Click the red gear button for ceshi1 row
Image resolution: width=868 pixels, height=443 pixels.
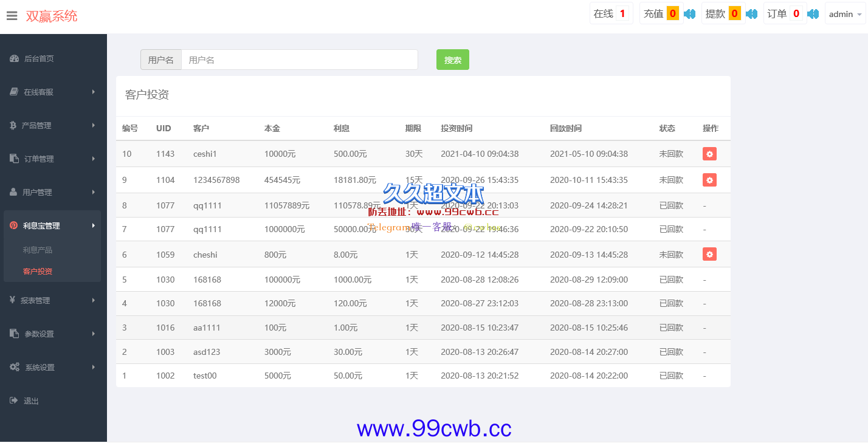click(x=709, y=154)
